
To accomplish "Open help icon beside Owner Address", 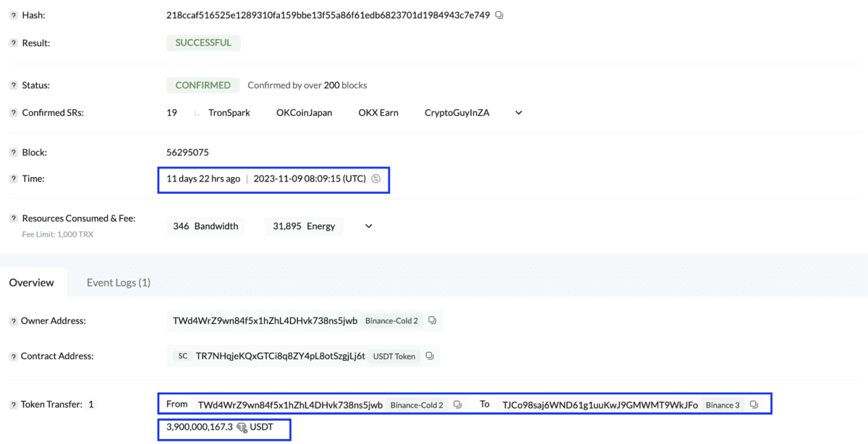I will 13,320.
